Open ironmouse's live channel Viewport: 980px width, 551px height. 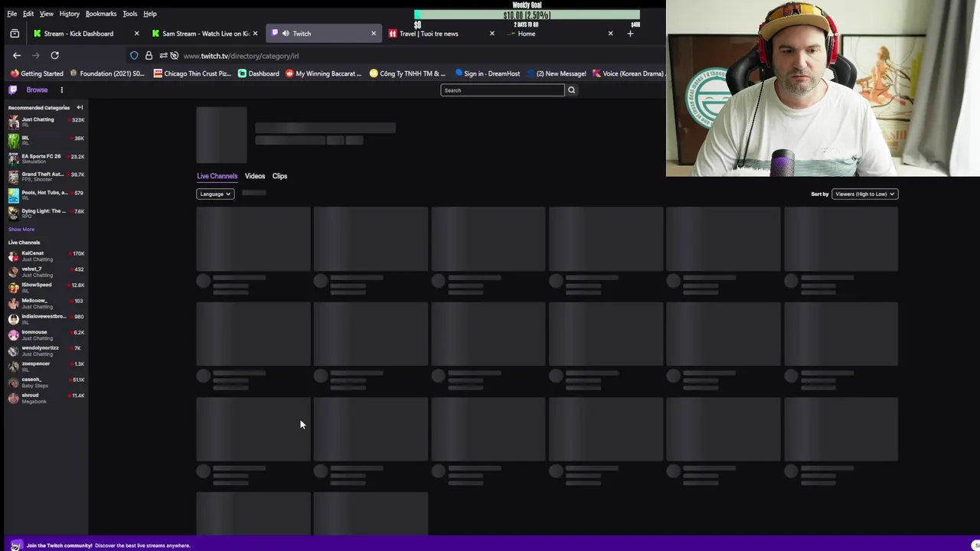pos(46,334)
